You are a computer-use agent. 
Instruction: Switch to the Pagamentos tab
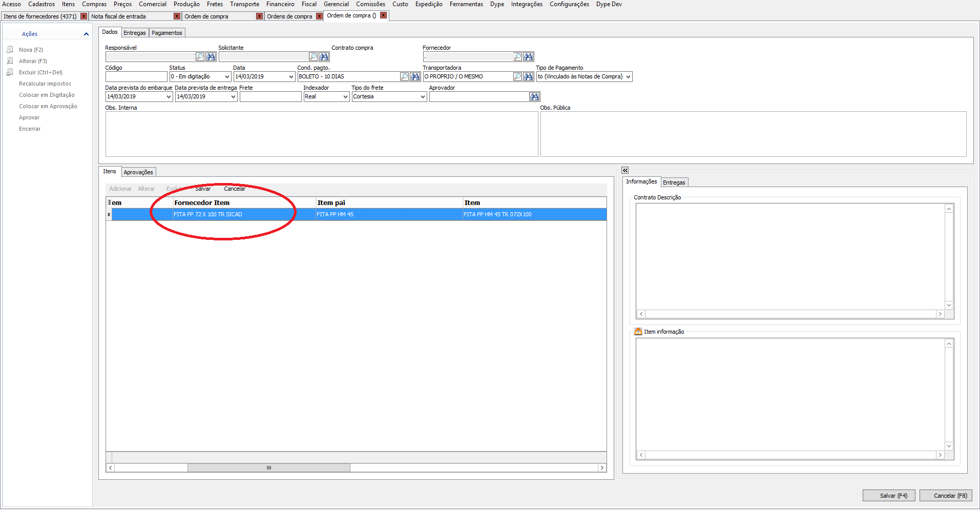167,33
